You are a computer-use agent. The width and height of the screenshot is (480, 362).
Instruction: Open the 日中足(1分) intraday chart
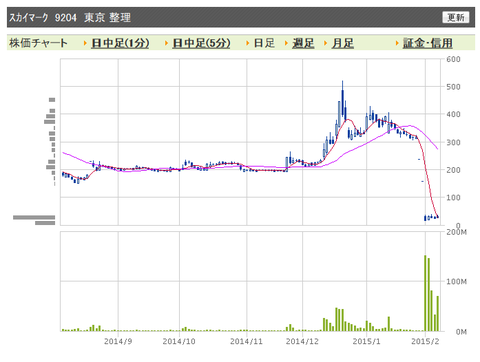point(120,43)
